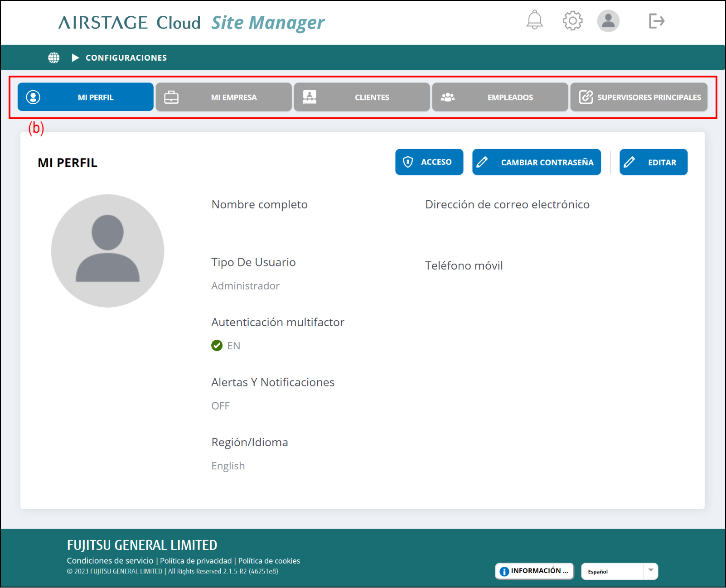Click the briefcase icon on Mi Empresa
The image size is (726, 588).
[171, 97]
